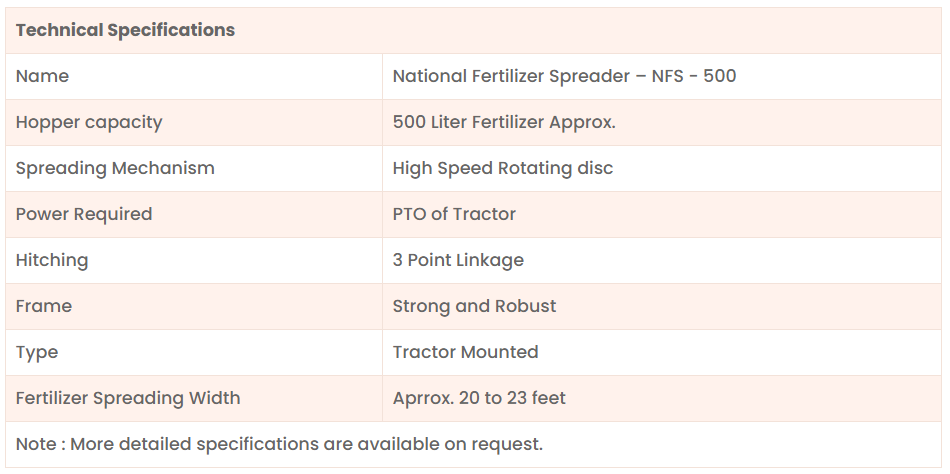Click the word Note in the footer row
Image resolution: width=950 pixels, height=474 pixels.
36,444
